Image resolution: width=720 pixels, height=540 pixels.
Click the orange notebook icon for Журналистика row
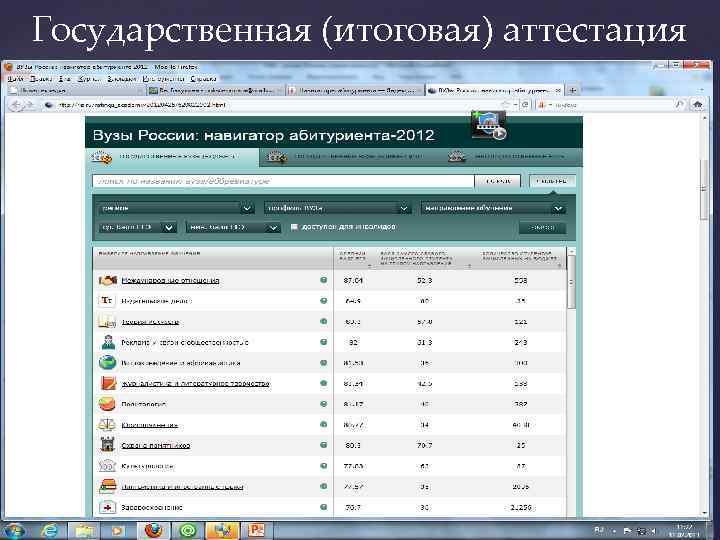pos(108,383)
